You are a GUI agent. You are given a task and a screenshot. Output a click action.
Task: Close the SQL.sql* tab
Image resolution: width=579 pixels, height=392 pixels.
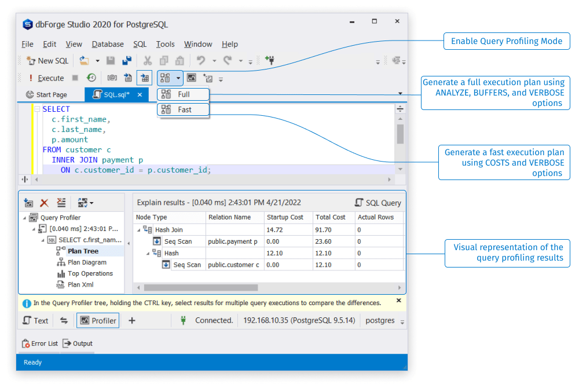[140, 95]
